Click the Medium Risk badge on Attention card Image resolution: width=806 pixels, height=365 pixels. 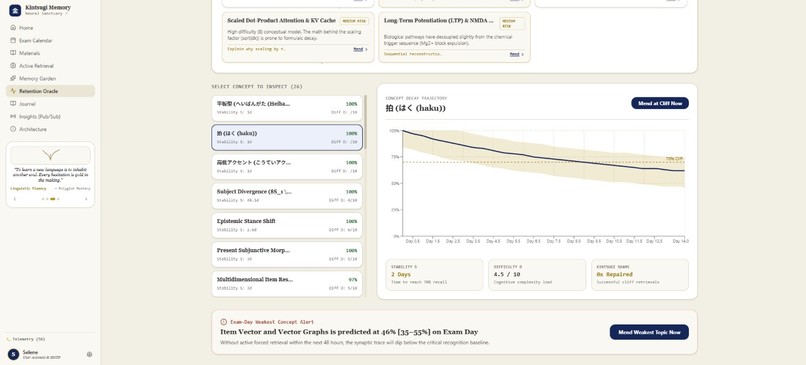[x=354, y=21]
